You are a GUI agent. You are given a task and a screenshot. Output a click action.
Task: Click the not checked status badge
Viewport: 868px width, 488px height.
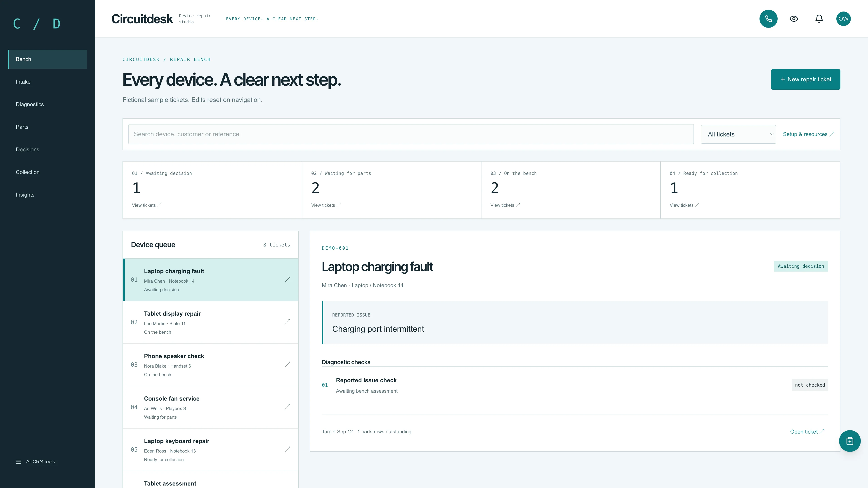pyautogui.click(x=810, y=385)
